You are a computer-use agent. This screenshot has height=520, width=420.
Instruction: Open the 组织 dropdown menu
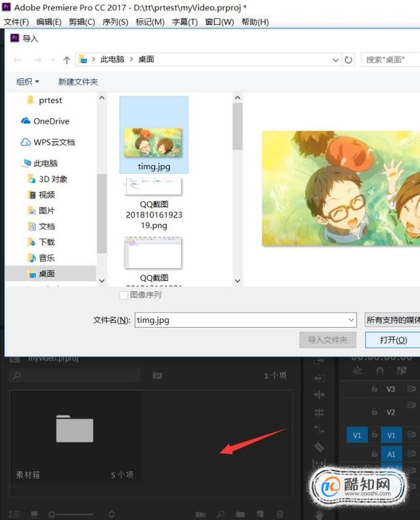[28, 81]
